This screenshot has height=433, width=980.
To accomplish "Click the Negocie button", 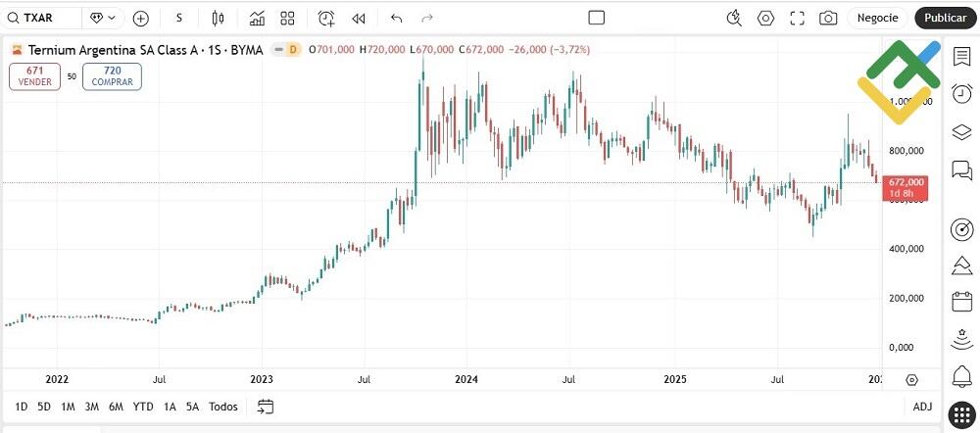I will [877, 18].
